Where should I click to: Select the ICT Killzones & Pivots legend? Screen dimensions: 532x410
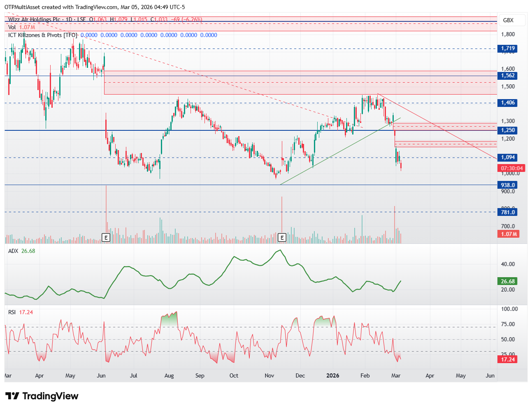(x=42, y=35)
